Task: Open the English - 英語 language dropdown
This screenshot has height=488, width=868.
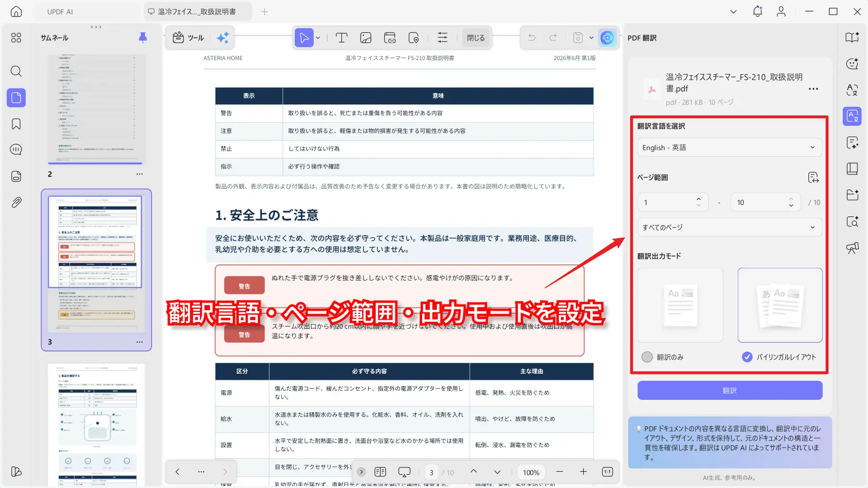Action: click(730, 148)
